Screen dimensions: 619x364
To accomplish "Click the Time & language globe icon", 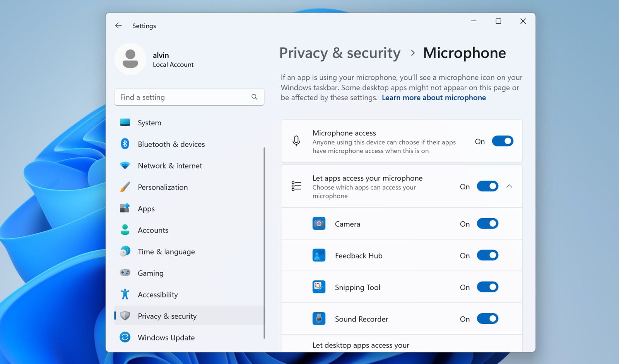I will (x=125, y=251).
